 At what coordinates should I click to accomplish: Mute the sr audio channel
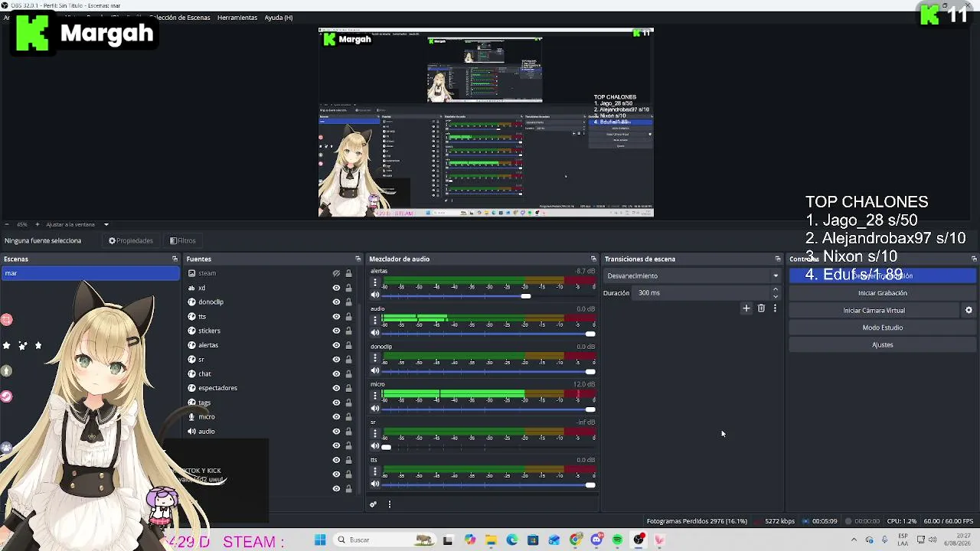click(x=375, y=446)
